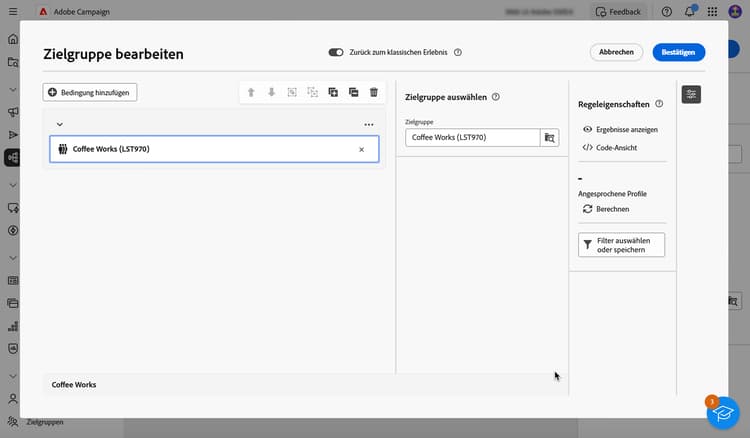Screen dimensions: 750x438
Task: Open the Code-Ansicht view
Action: click(x=610, y=148)
